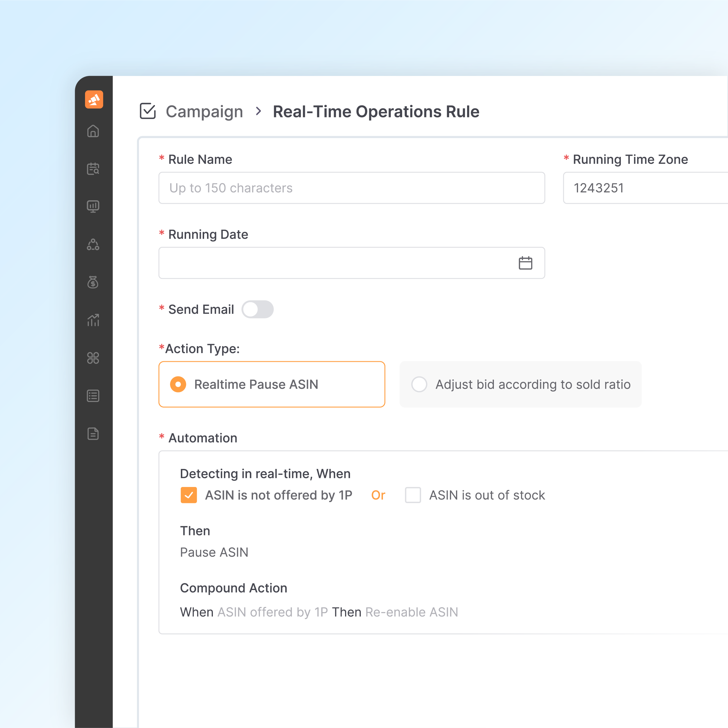
Task: Uncheck ASIN is not offered by 1P
Action: [x=189, y=495]
